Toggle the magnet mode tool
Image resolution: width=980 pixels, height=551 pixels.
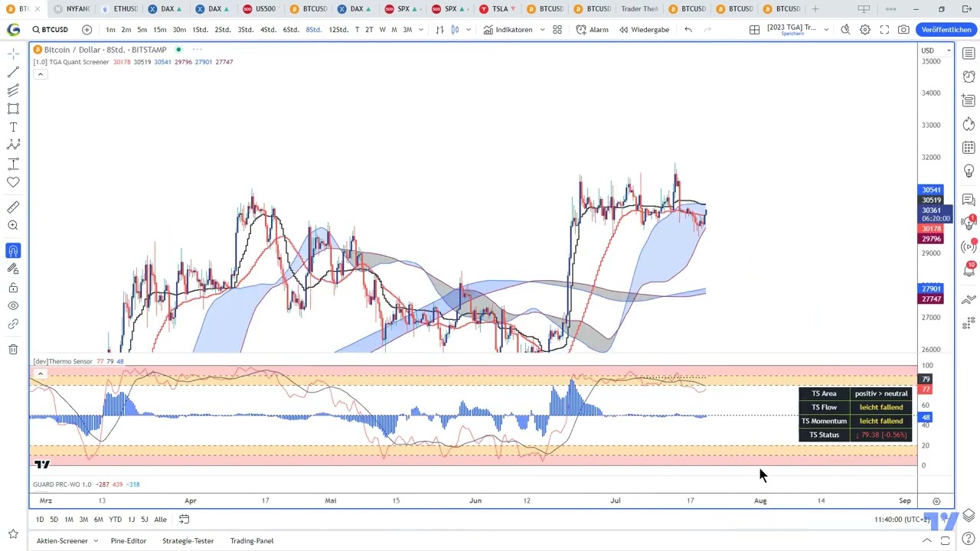point(13,251)
